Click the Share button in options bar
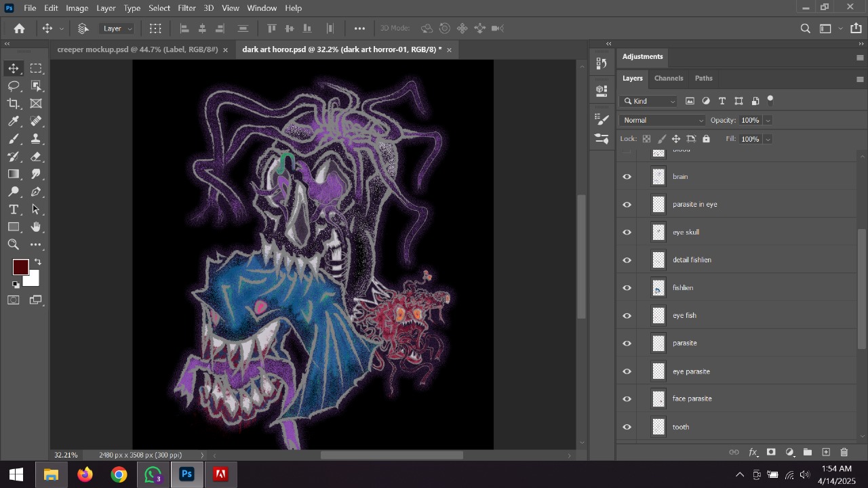868x488 pixels. tap(856, 28)
